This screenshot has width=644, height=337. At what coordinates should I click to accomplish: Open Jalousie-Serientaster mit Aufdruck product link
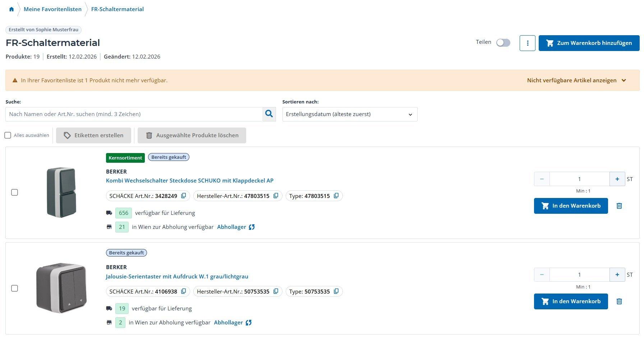tap(177, 276)
